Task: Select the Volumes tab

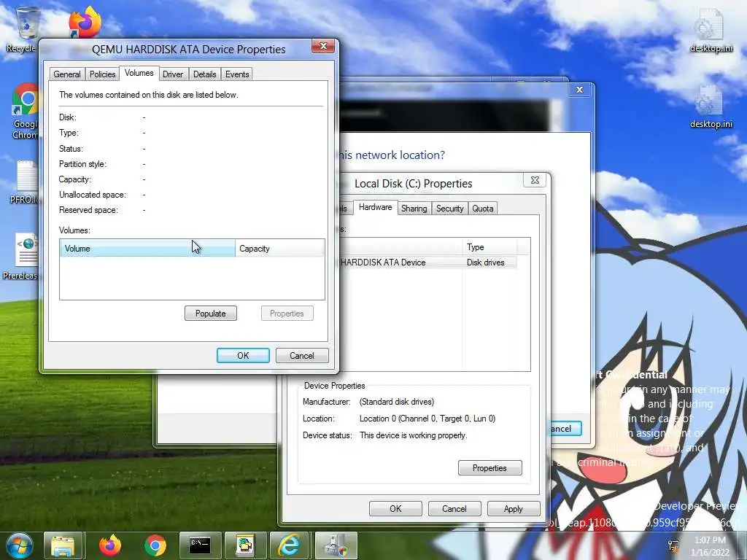Action: [139, 73]
